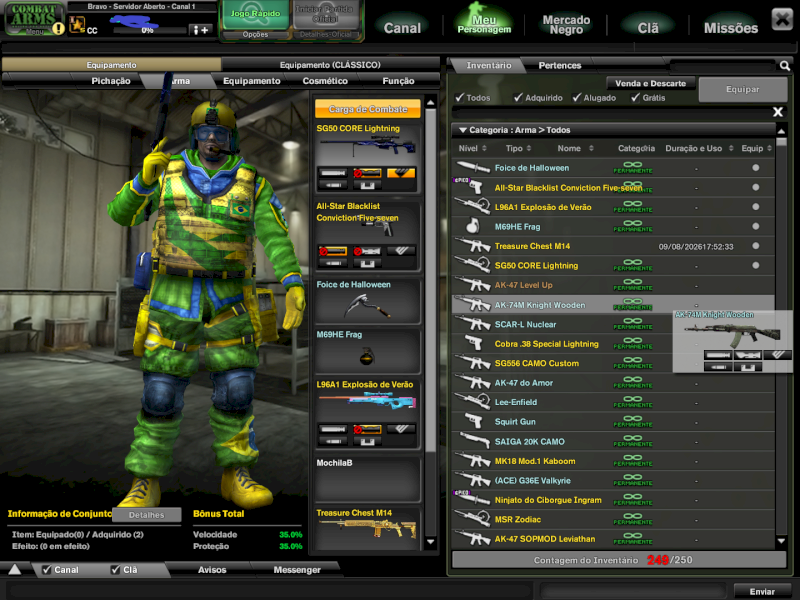Select the Foice de Halloween weapon icon in inventory
The height and width of the screenshot is (600, 800).
click(473, 167)
